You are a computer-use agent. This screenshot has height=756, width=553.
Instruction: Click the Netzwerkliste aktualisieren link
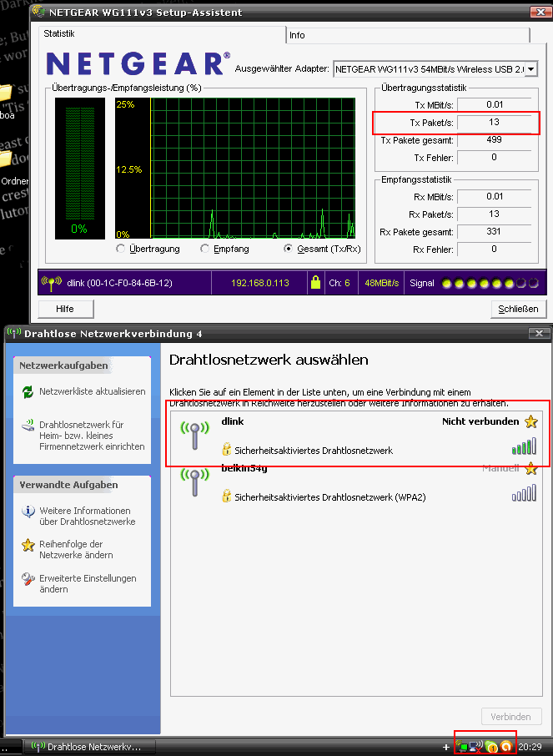coord(93,391)
